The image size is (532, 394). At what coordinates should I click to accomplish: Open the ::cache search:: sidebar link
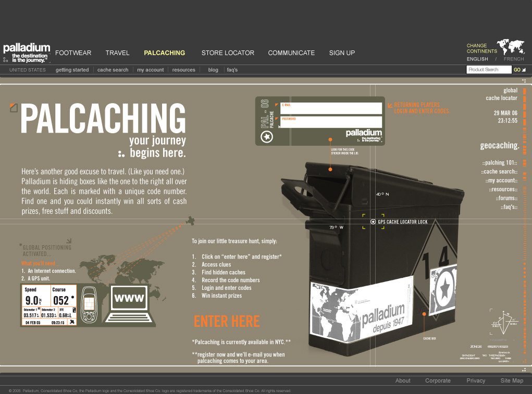[x=499, y=171]
